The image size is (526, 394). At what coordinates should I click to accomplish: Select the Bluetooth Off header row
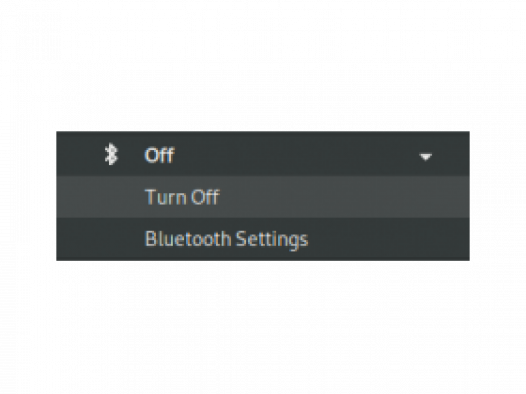pyautogui.click(x=263, y=154)
